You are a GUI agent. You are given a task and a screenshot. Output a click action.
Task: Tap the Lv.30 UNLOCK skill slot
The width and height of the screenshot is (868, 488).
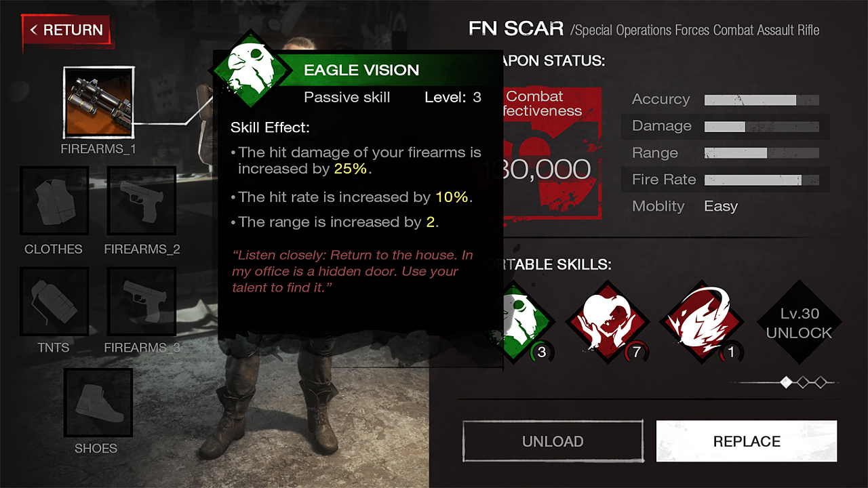pyautogui.click(x=798, y=323)
